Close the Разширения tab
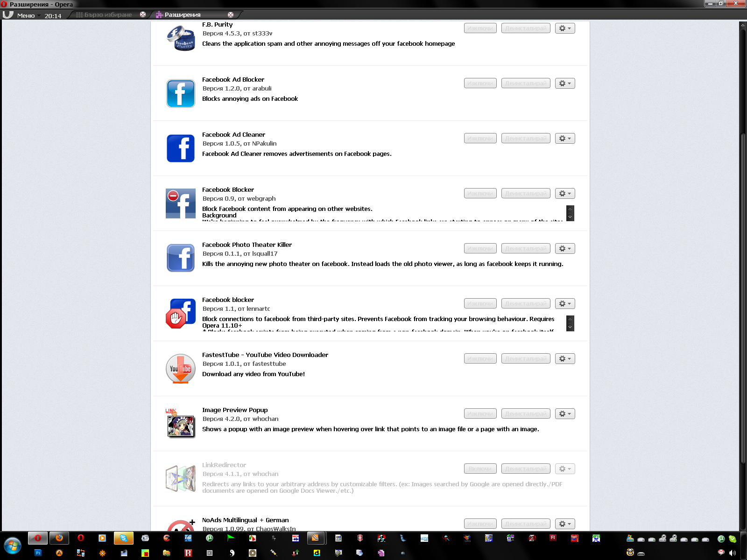The width and height of the screenshot is (747, 560). 230,15
